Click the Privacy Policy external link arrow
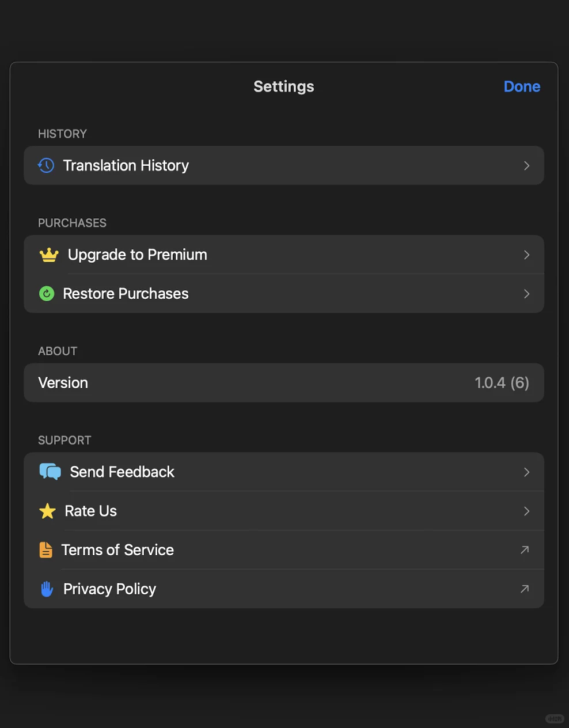This screenshot has height=728, width=569. click(x=525, y=589)
